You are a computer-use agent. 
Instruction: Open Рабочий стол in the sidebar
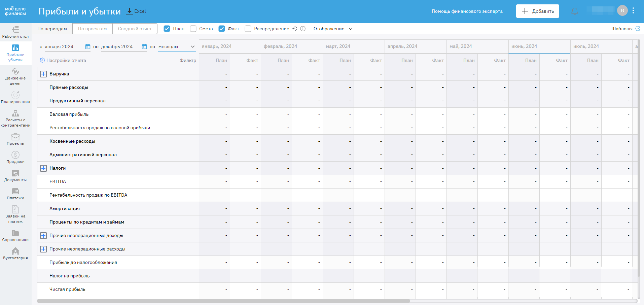(15, 32)
